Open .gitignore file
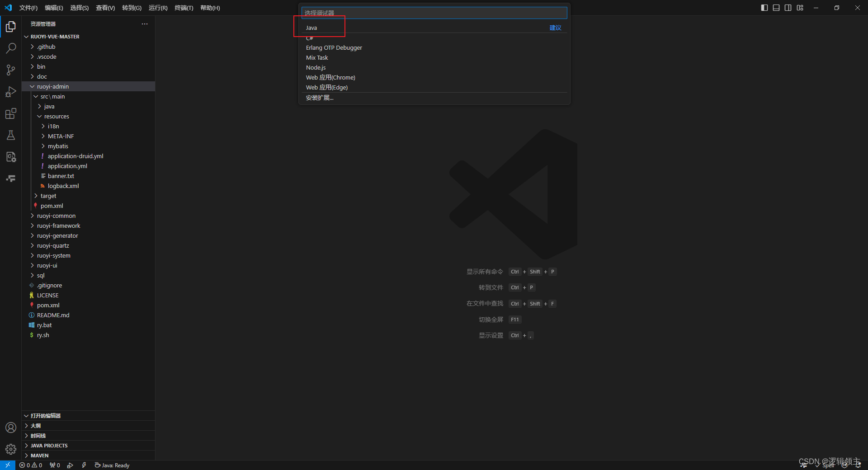Screen dimensions: 868x470 click(89, 285)
